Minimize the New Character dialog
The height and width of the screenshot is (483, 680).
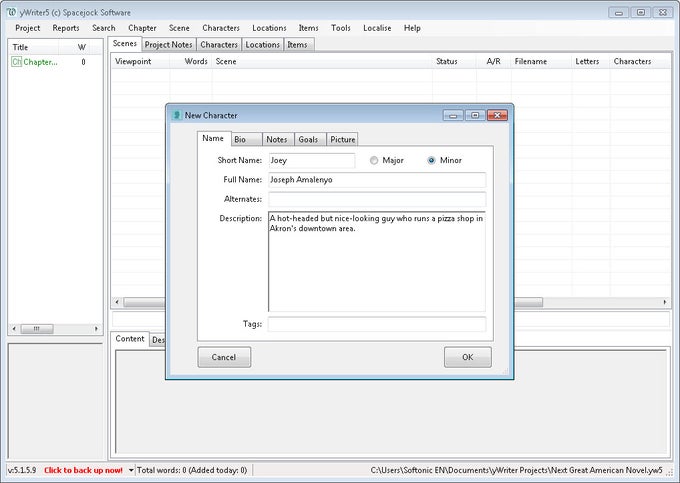click(x=453, y=115)
